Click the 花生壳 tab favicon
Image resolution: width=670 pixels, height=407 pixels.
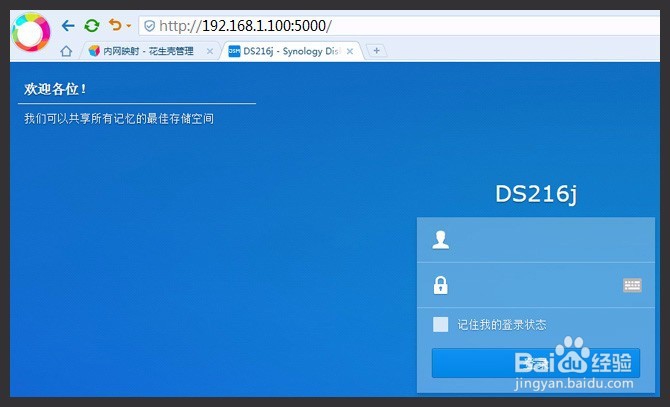94,51
